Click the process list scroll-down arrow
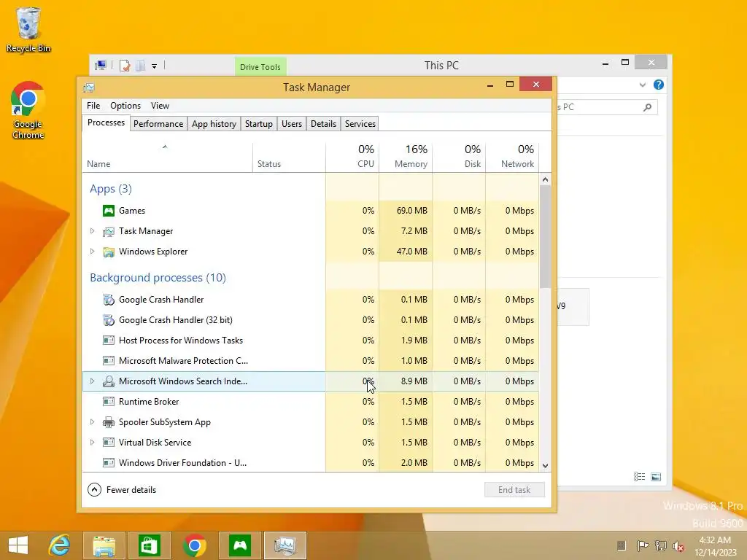The image size is (747, 560). point(546,466)
